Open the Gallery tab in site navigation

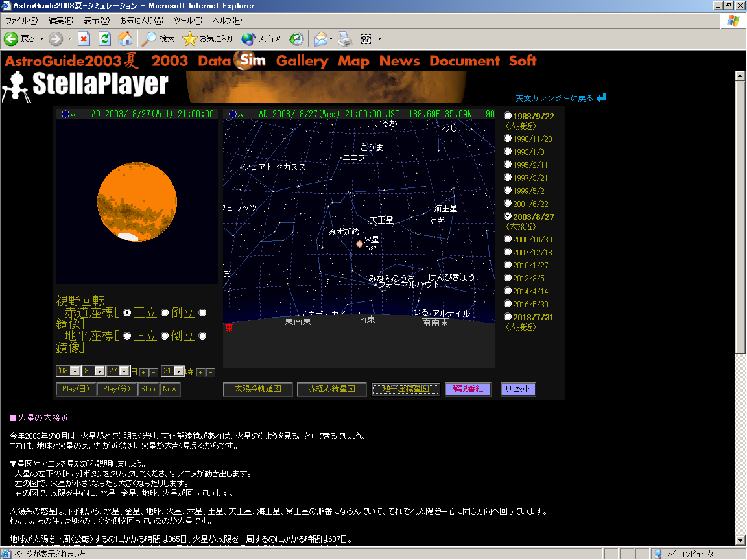302,62
